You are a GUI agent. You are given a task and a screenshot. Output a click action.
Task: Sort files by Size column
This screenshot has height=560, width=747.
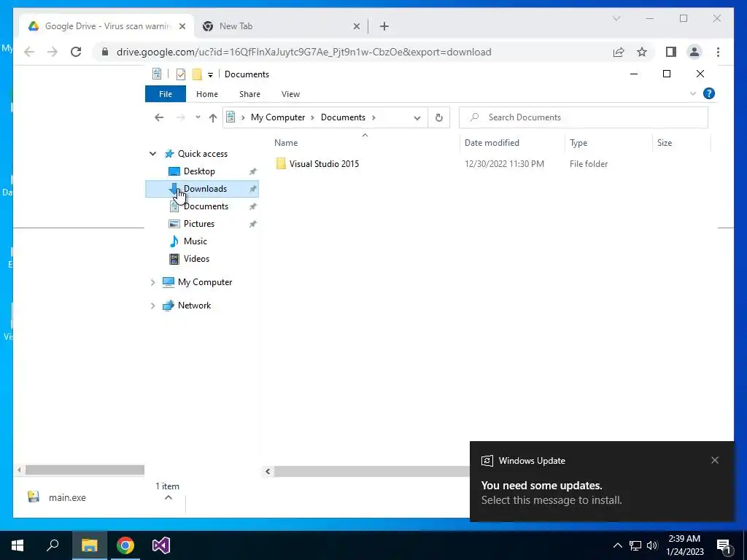click(665, 143)
